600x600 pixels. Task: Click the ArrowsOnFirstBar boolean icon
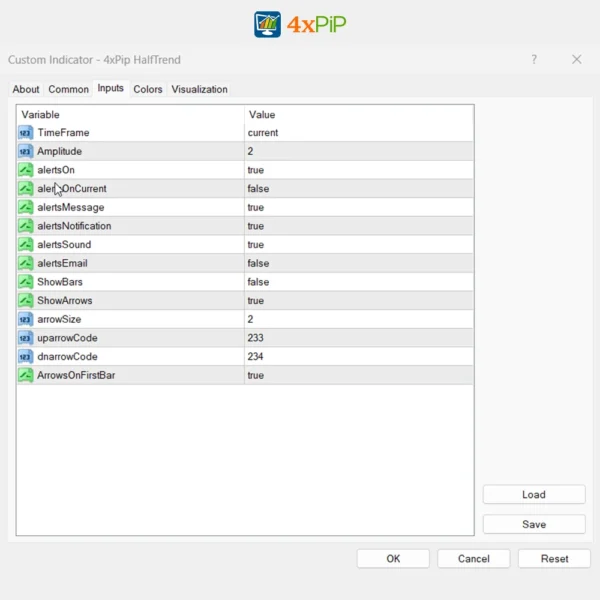(x=26, y=375)
